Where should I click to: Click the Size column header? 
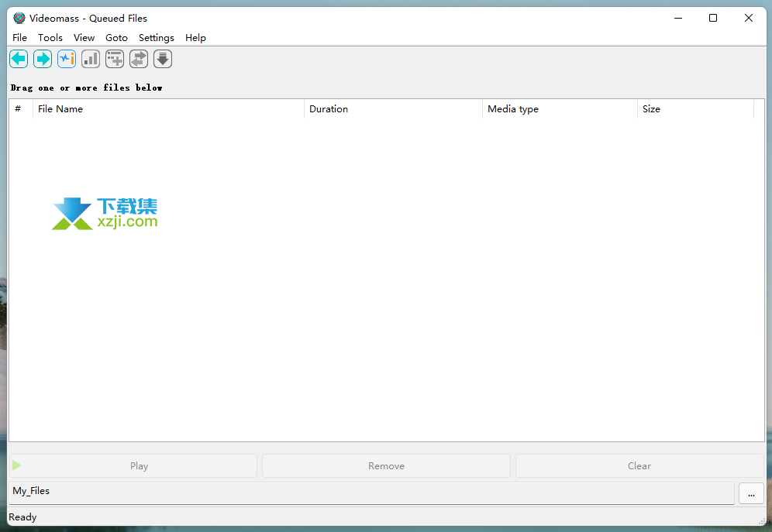point(695,109)
